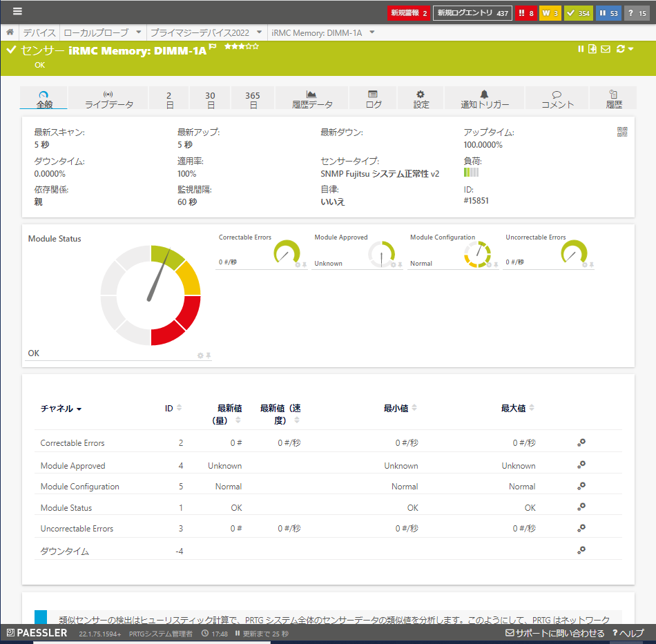Click the Module Status large gauge

(151, 295)
